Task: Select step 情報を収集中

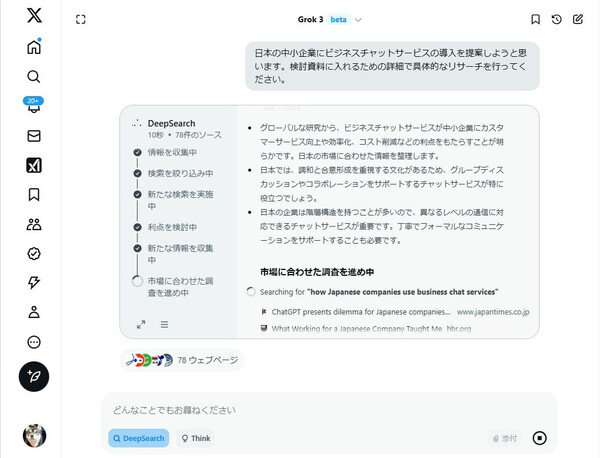Action: click(x=172, y=152)
